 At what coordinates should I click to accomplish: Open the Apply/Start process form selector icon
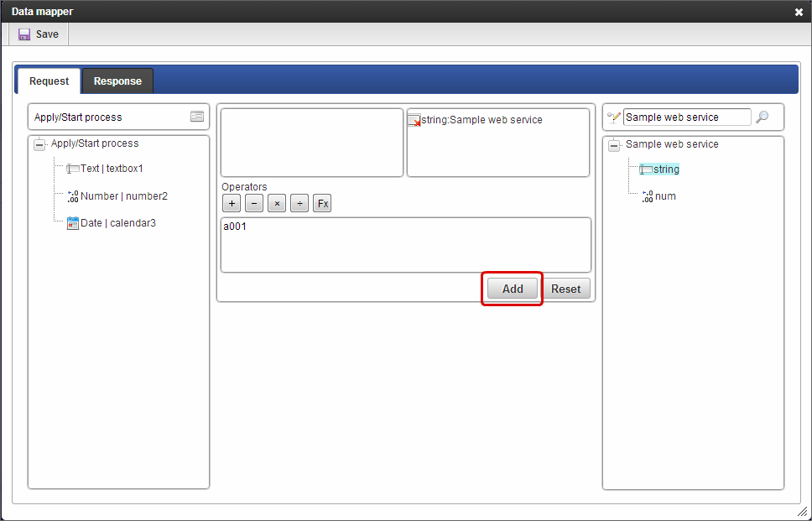[x=197, y=117]
